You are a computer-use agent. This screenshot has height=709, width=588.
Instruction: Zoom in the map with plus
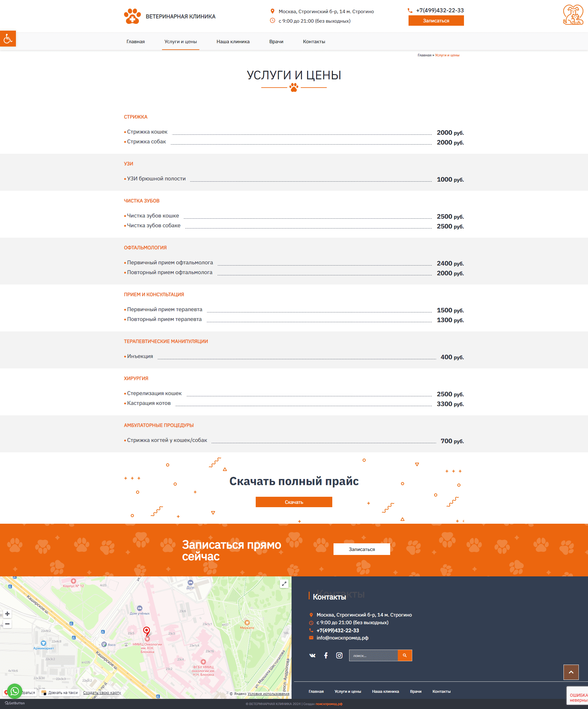point(7,614)
